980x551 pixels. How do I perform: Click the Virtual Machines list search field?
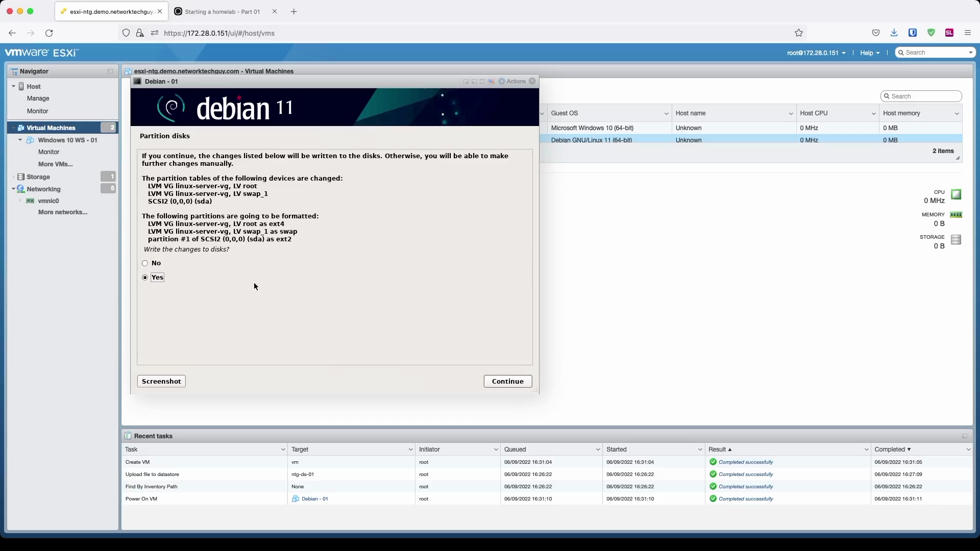(921, 96)
